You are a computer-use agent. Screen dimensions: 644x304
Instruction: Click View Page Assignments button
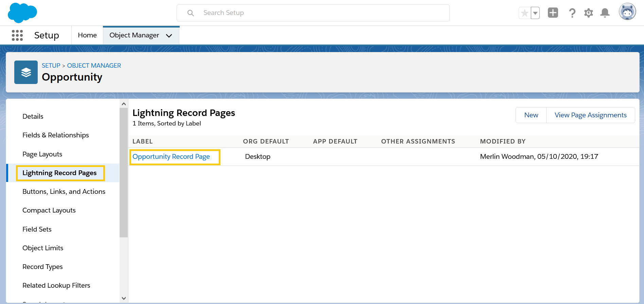pos(590,115)
